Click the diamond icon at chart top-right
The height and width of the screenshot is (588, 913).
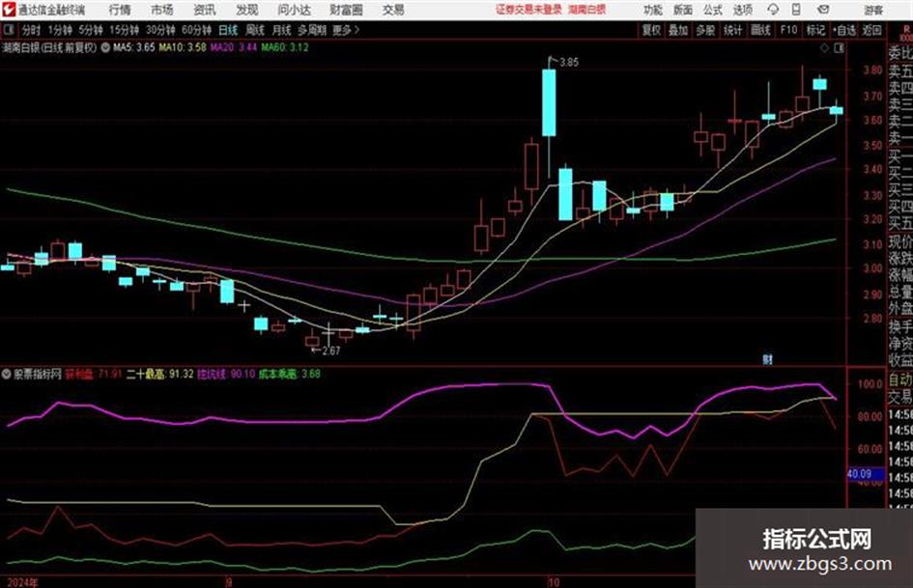click(824, 48)
